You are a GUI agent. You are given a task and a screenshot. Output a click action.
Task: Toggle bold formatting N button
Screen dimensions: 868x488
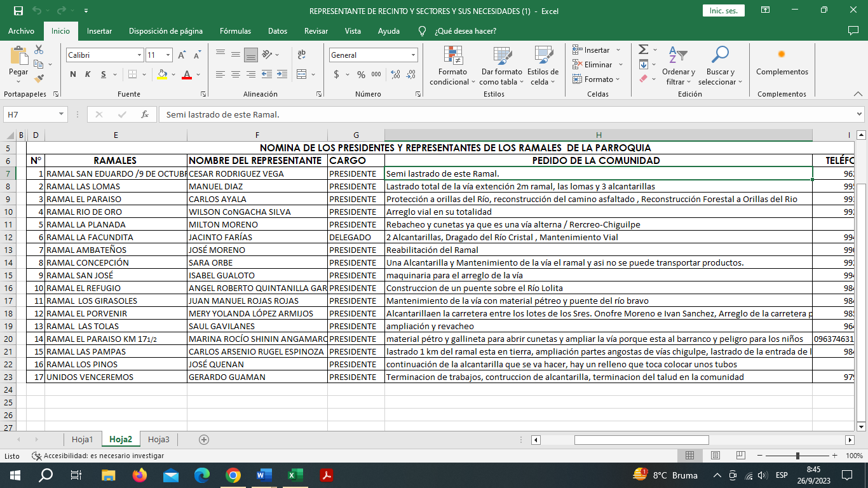(73, 74)
